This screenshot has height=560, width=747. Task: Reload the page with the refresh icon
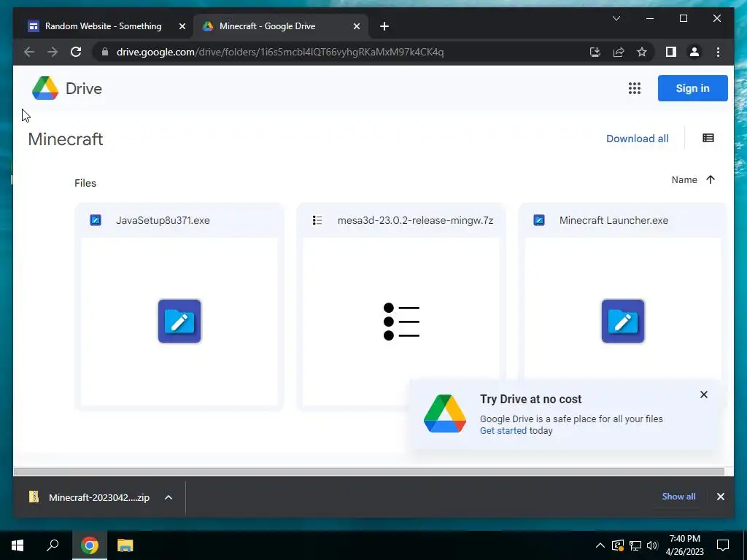76,52
